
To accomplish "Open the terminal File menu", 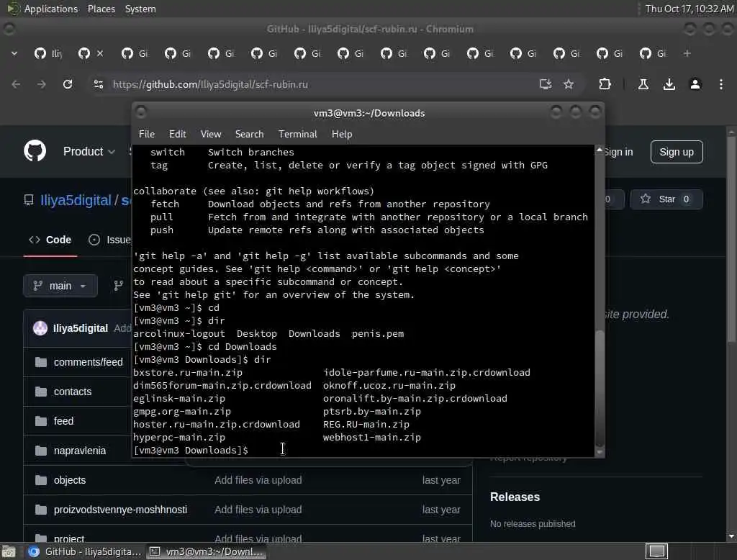I will coord(147,134).
